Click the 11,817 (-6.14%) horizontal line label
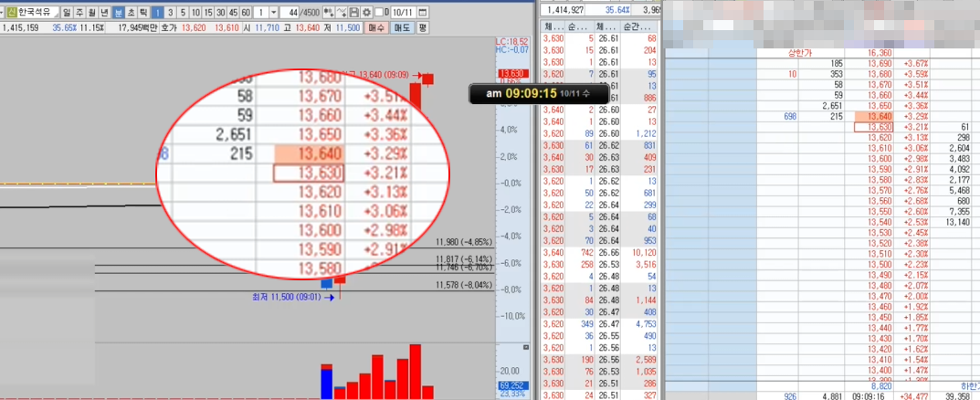The width and height of the screenshot is (980, 400). 464,258
